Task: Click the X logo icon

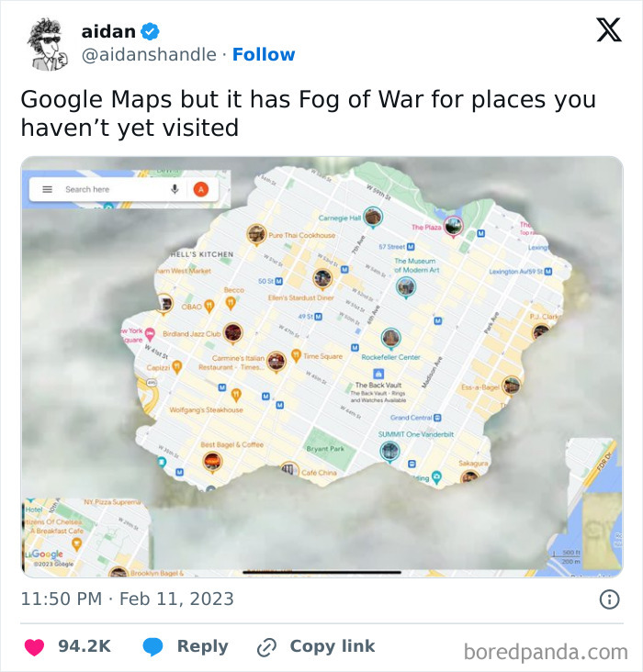Action: [x=608, y=30]
